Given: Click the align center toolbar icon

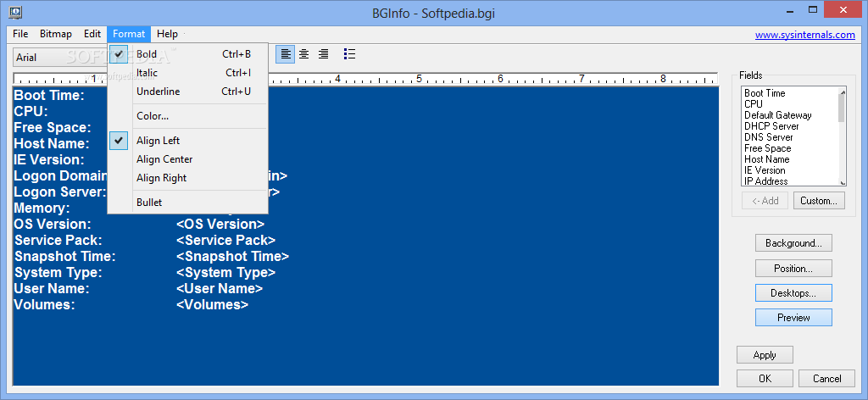Looking at the screenshot, I should 304,54.
